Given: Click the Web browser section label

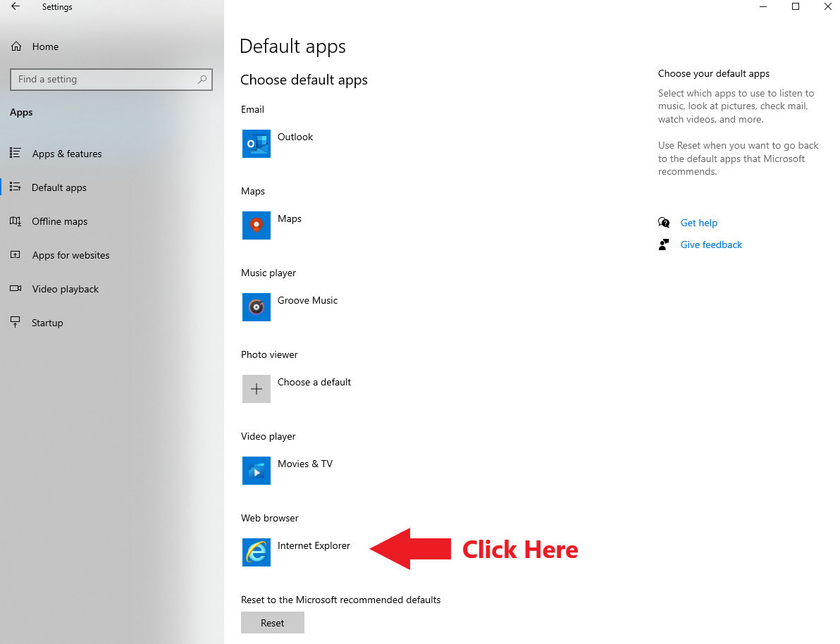Looking at the screenshot, I should click(269, 518).
